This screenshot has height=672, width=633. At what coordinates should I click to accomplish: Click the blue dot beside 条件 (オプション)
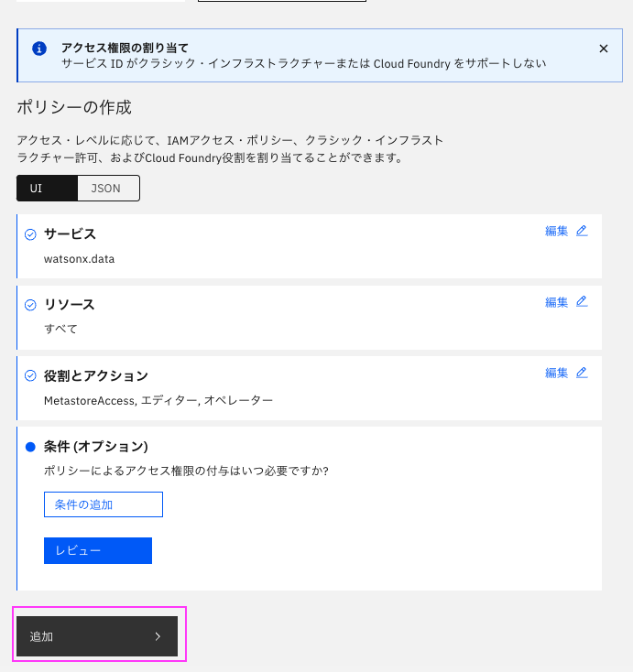point(30,447)
